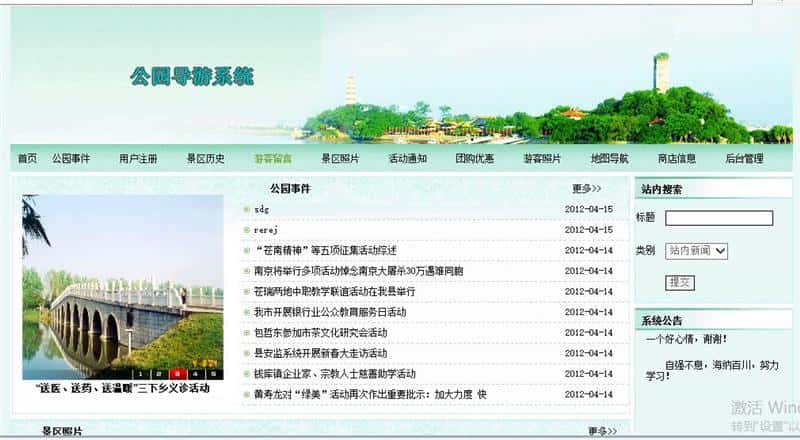The width and height of the screenshot is (800, 440).
Task: Go to 后台管理 admin page
Action: [x=744, y=159]
